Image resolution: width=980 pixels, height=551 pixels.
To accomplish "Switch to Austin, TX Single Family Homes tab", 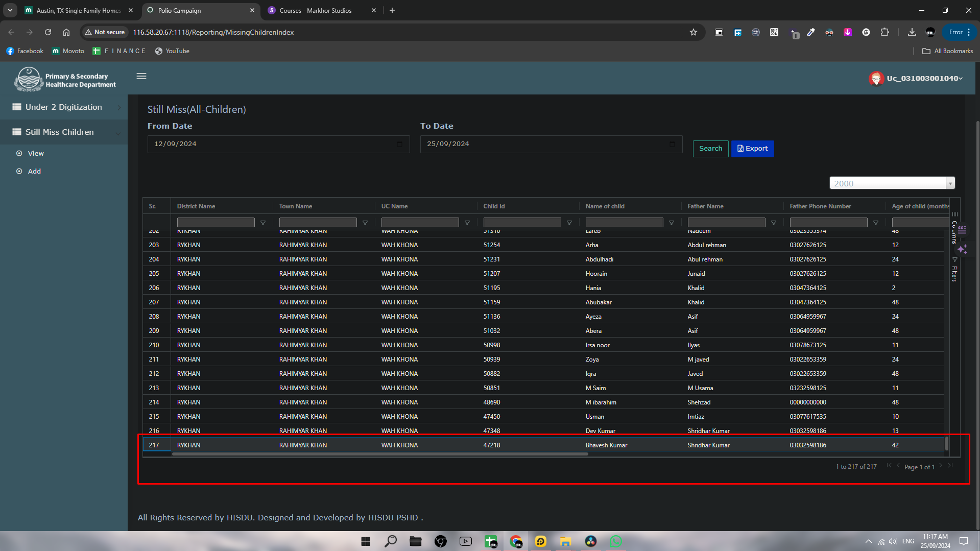I will coord(78,10).
